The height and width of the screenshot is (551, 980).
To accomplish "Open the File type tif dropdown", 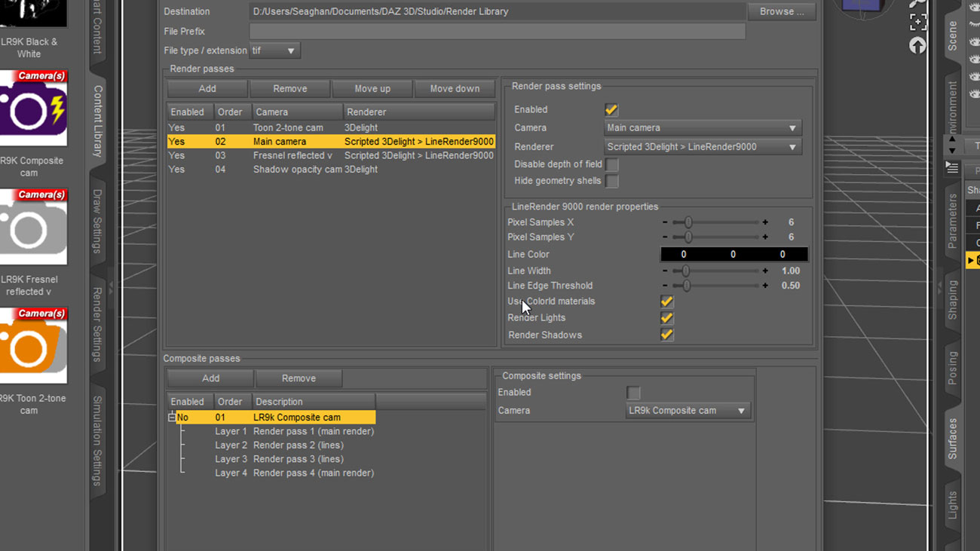I will pyautogui.click(x=275, y=51).
